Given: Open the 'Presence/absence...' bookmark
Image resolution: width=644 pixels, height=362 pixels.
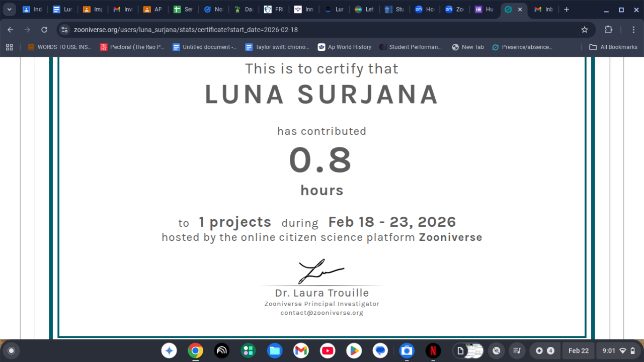Looking at the screenshot, I should [x=522, y=47].
